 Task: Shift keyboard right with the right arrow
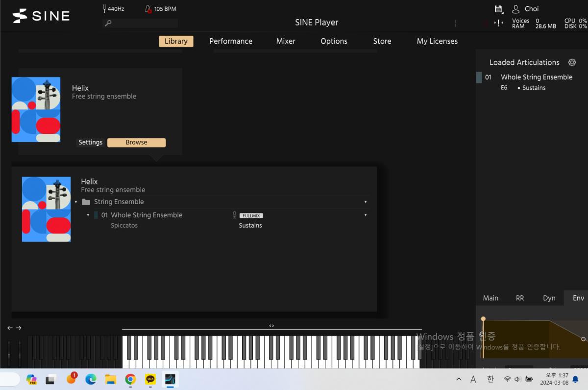point(19,328)
